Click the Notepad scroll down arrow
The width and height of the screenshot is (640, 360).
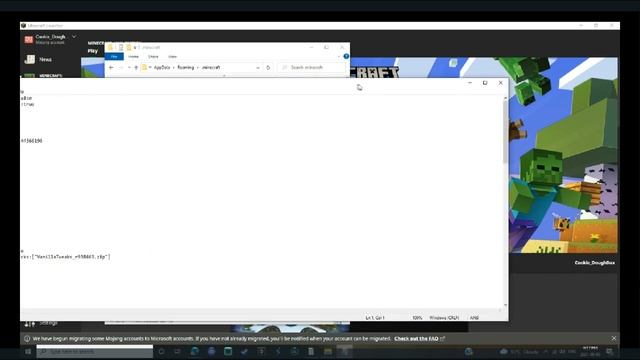(x=505, y=305)
